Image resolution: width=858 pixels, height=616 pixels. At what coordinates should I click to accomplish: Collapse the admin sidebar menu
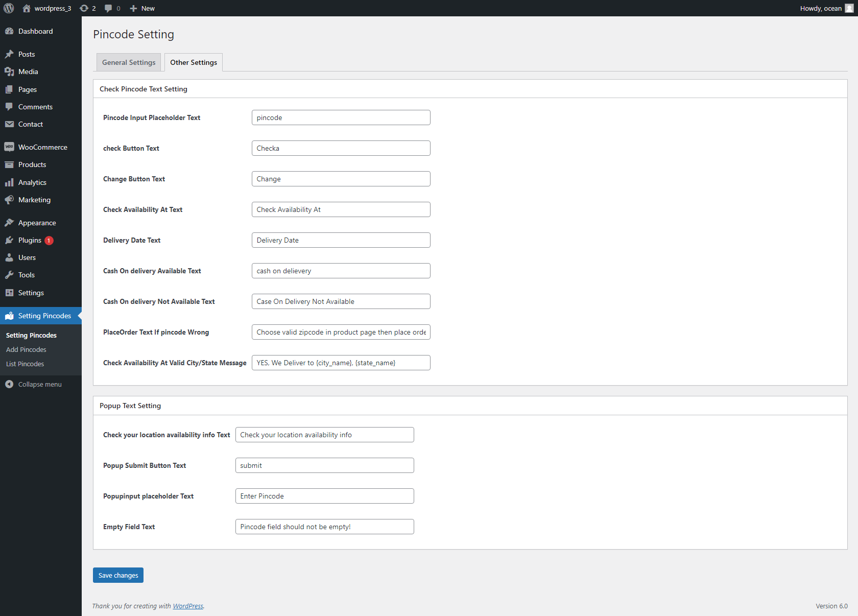(33, 384)
